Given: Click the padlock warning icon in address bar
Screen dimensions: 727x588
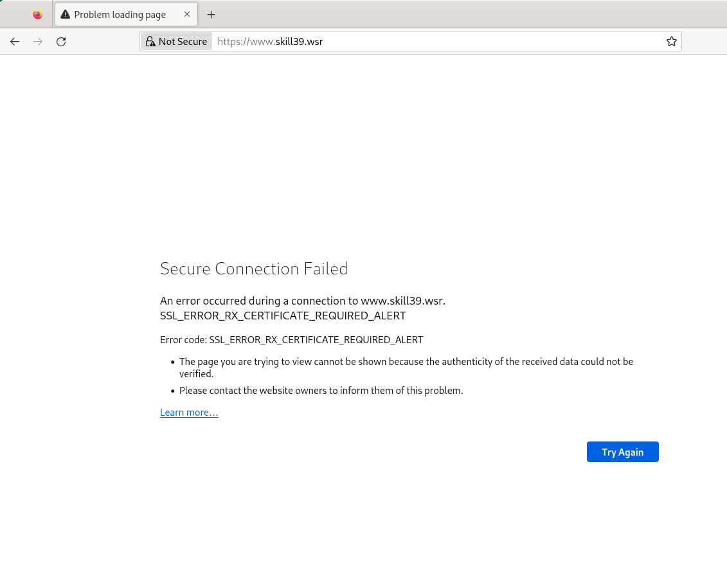Looking at the screenshot, I should pyautogui.click(x=150, y=42).
